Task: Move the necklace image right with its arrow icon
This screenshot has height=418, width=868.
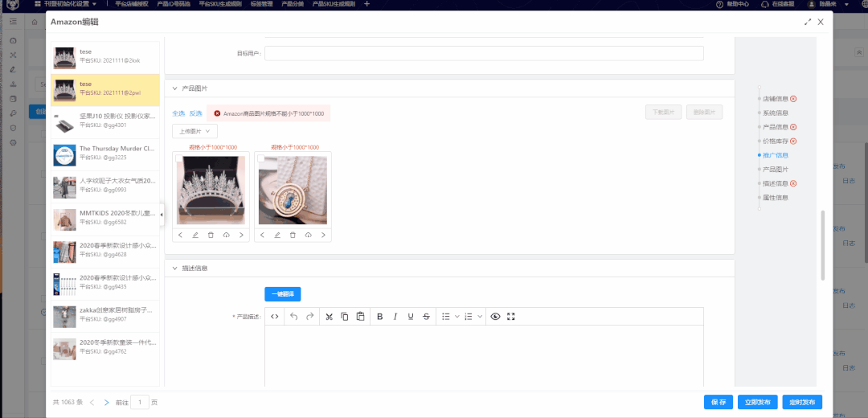Action: pyautogui.click(x=324, y=235)
